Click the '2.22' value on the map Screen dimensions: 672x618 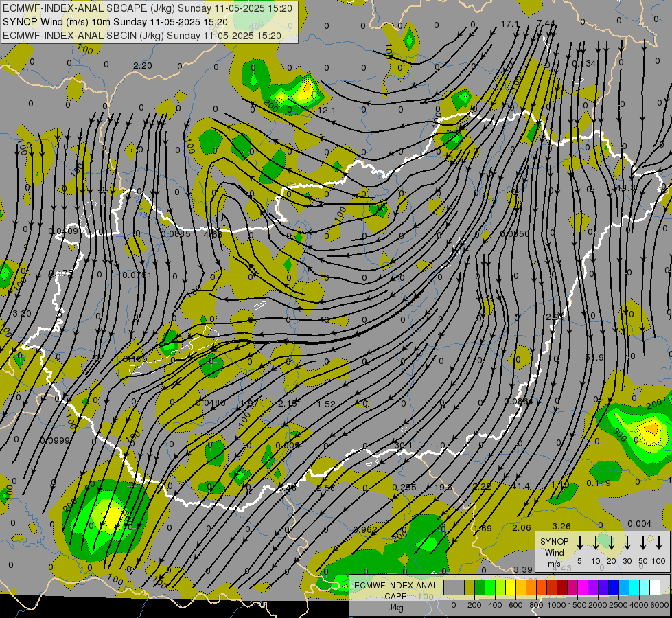[481, 486]
